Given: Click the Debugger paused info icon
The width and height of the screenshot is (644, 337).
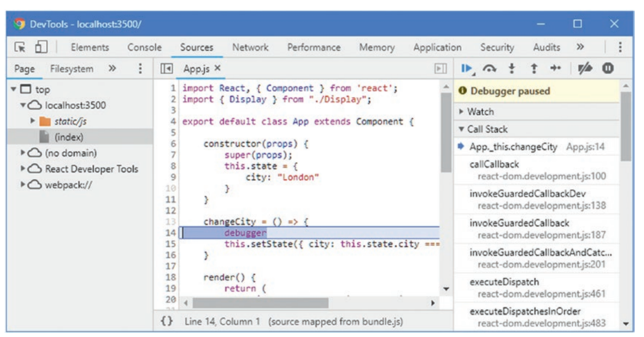Looking at the screenshot, I should click(x=463, y=91).
